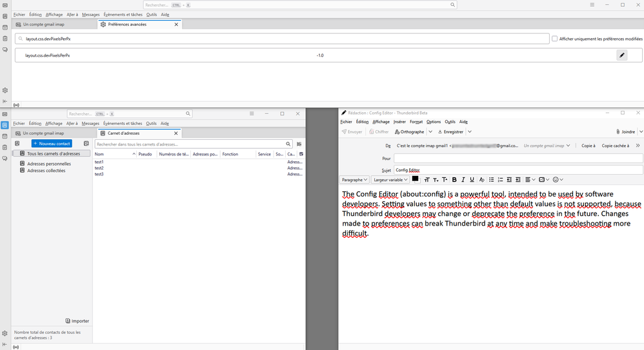Enable 'Afficher uniquement les préférences modifiées' checkbox
The image size is (644, 350).
pos(554,39)
